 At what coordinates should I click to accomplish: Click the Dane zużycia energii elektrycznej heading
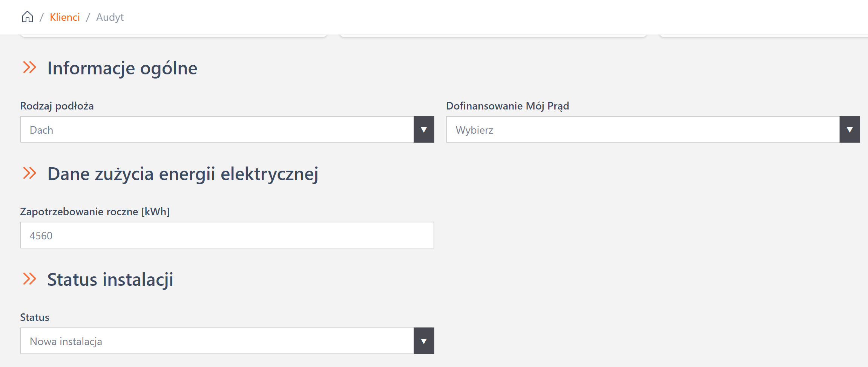tap(183, 174)
